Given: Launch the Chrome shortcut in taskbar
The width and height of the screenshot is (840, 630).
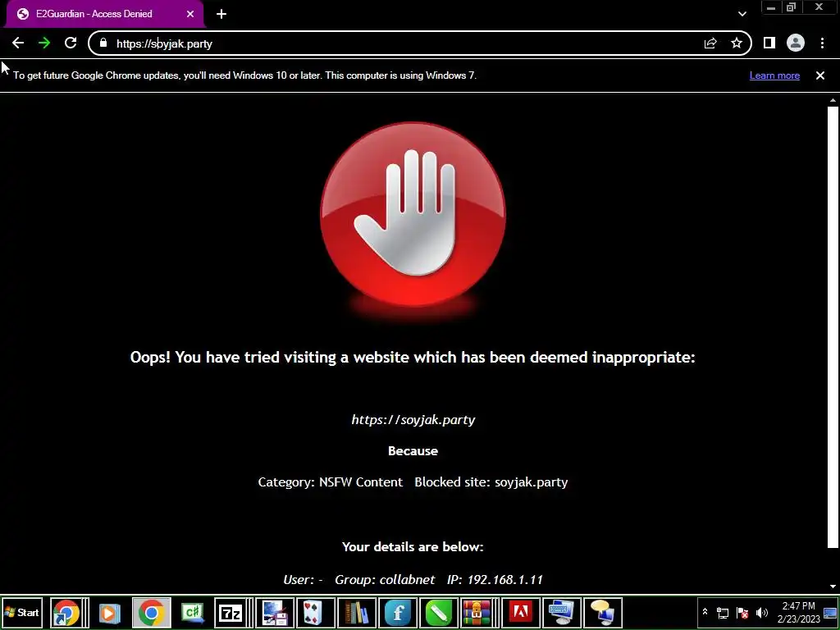Looking at the screenshot, I should (66, 612).
